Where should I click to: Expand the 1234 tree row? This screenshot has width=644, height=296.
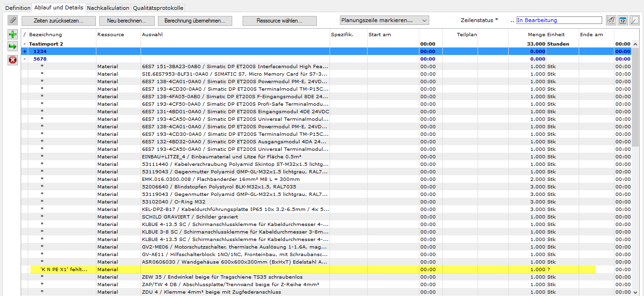point(24,52)
